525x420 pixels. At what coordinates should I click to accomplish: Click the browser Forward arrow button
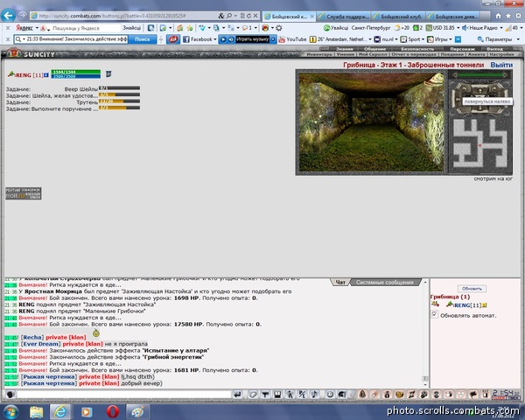22,16
